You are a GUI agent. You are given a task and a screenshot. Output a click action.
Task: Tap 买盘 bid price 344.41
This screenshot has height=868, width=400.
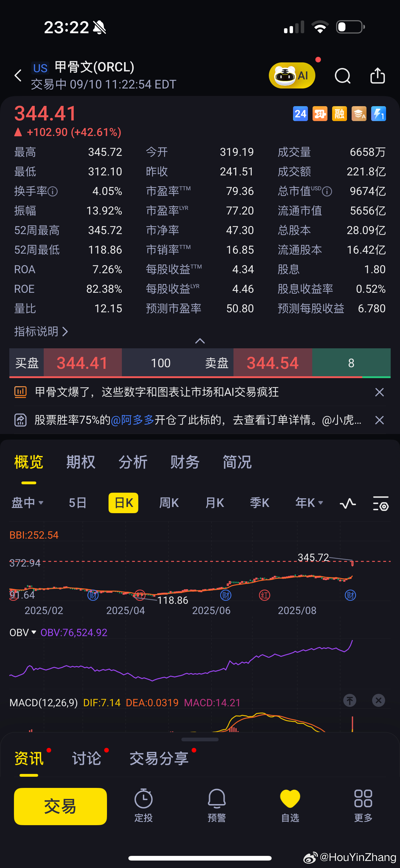[x=82, y=363]
